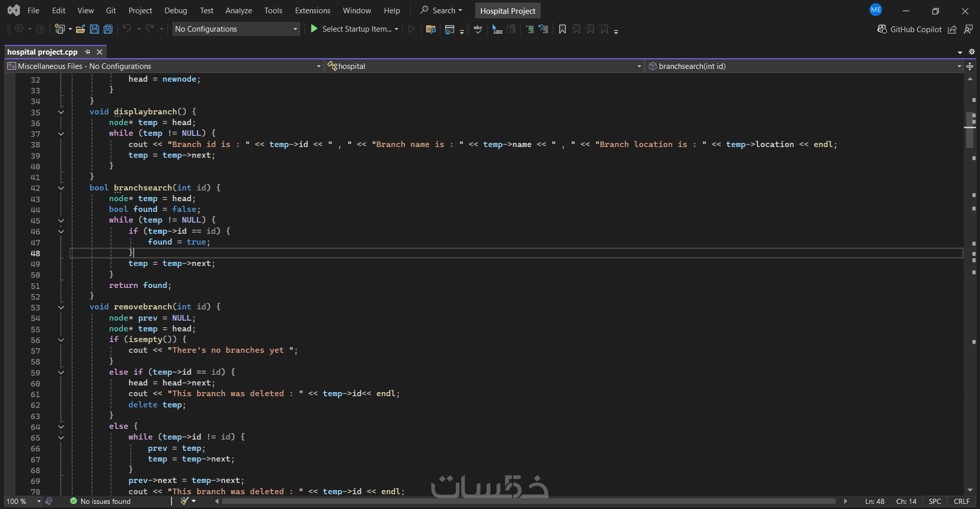Viewport: 980px width, 509px height.
Task: Create a new item with the New File icon
Action: pyautogui.click(x=60, y=29)
